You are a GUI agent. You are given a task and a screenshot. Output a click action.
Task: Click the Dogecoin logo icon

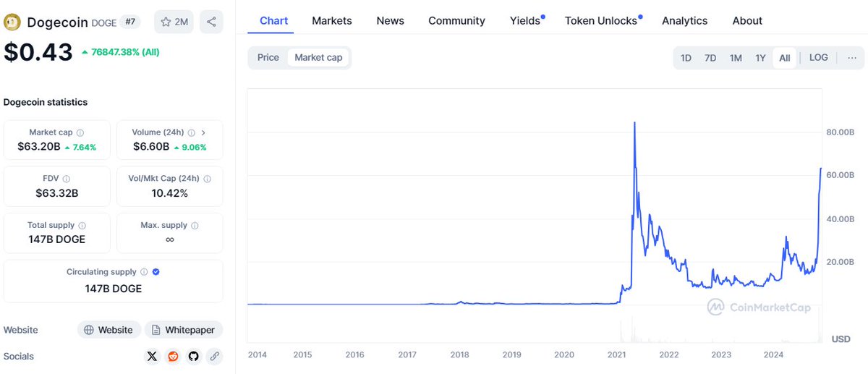(12, 22)
